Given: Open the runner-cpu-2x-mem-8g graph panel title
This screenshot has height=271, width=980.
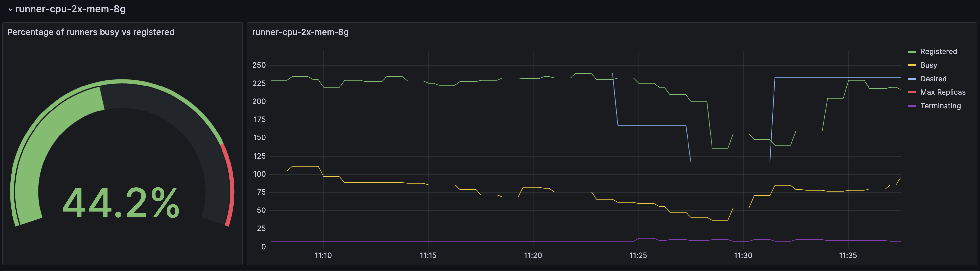Looking at the screenshot, I should [x=300, y=32].
